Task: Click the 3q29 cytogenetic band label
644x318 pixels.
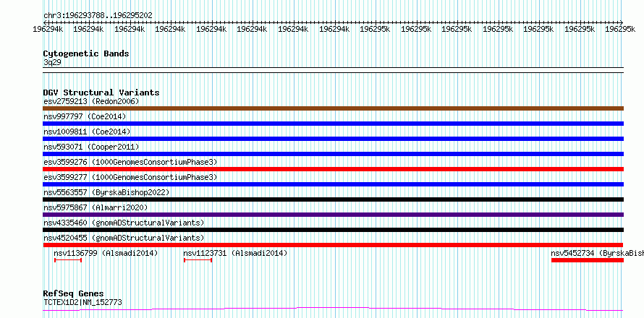Action: tap(53, 62)
